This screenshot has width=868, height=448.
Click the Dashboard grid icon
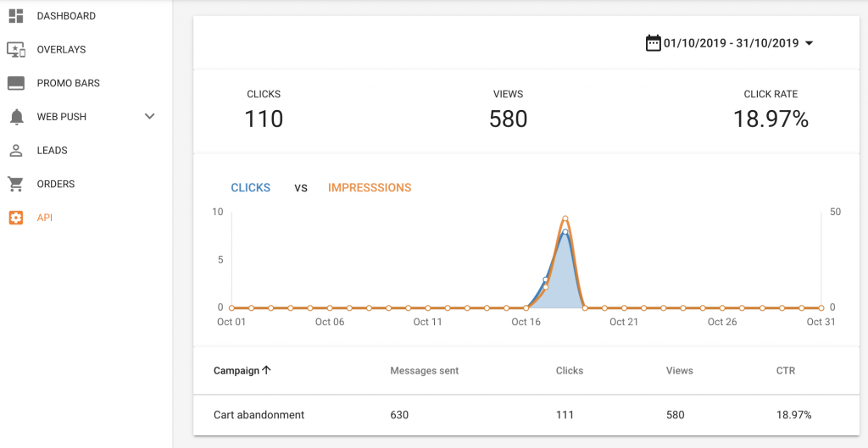click(16, 16)
